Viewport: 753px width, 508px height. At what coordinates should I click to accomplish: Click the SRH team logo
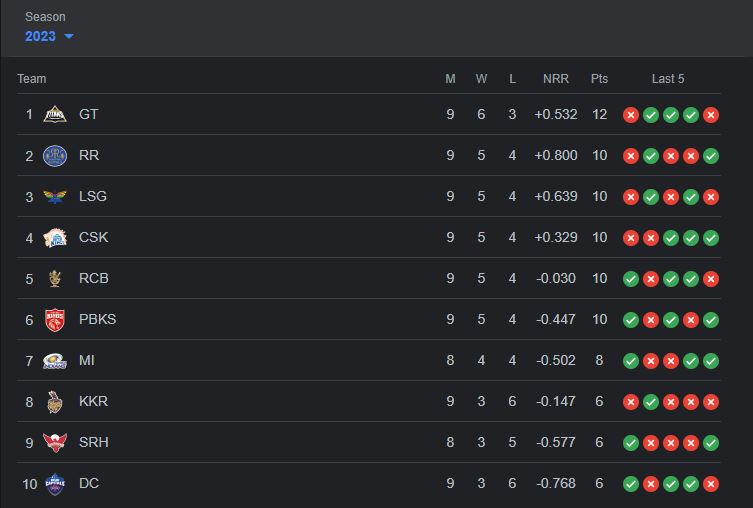pos(55,443)
